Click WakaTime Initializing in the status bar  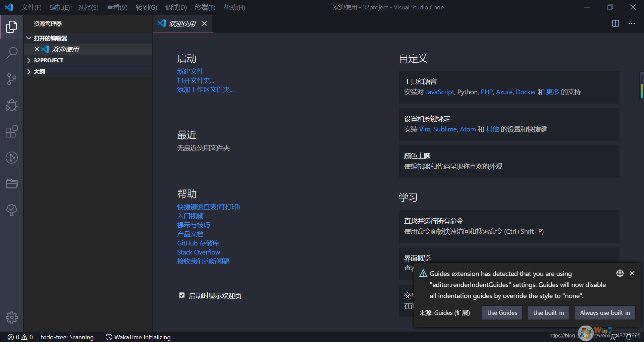click(x=140, y=337)
